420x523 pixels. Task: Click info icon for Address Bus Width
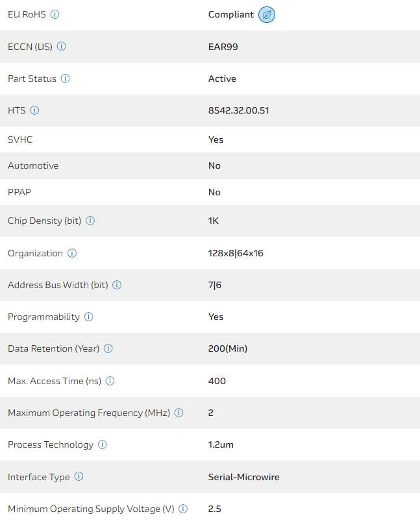coord(117,285)
